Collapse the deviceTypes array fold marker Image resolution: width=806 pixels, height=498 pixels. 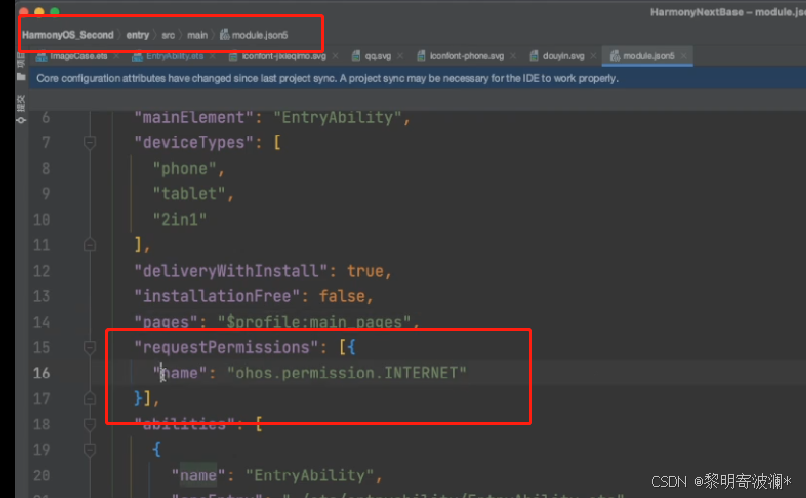(90, 142)
